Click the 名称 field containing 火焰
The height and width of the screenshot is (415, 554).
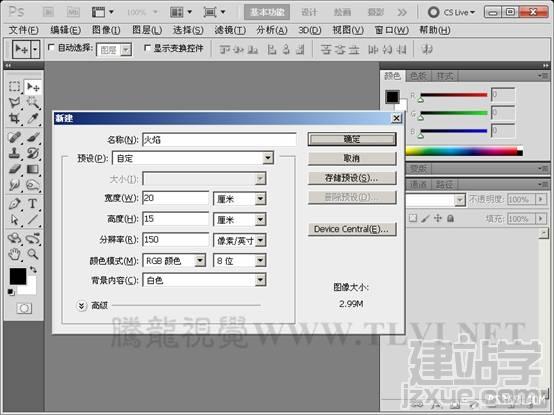[x=219, y=140]
